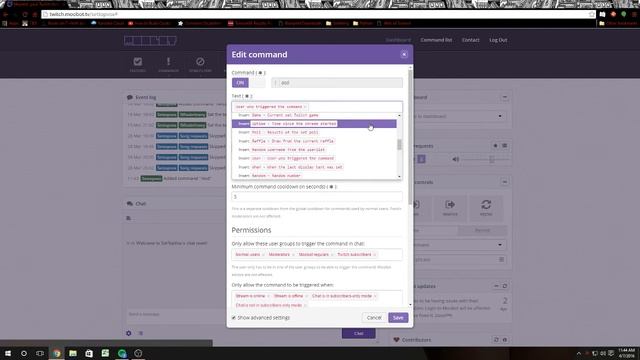
Task: Open Task View on the taskbar
Action: [x=40, y=353]
